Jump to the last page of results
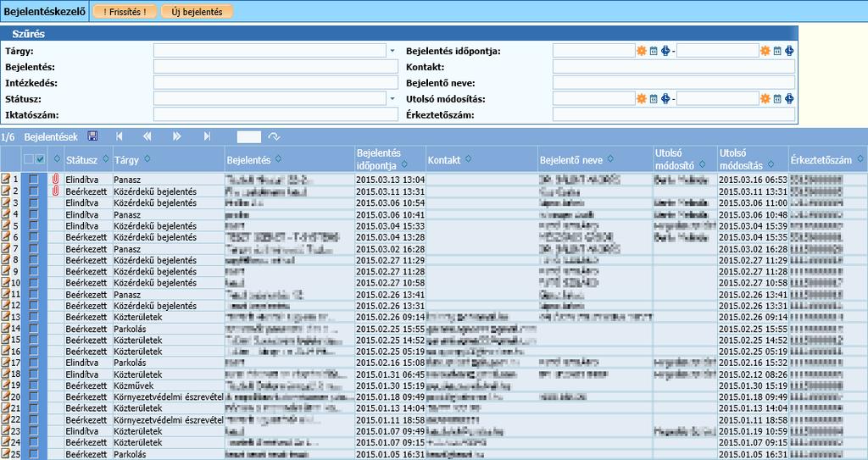868x460 pixels. (x=207, y=136)
